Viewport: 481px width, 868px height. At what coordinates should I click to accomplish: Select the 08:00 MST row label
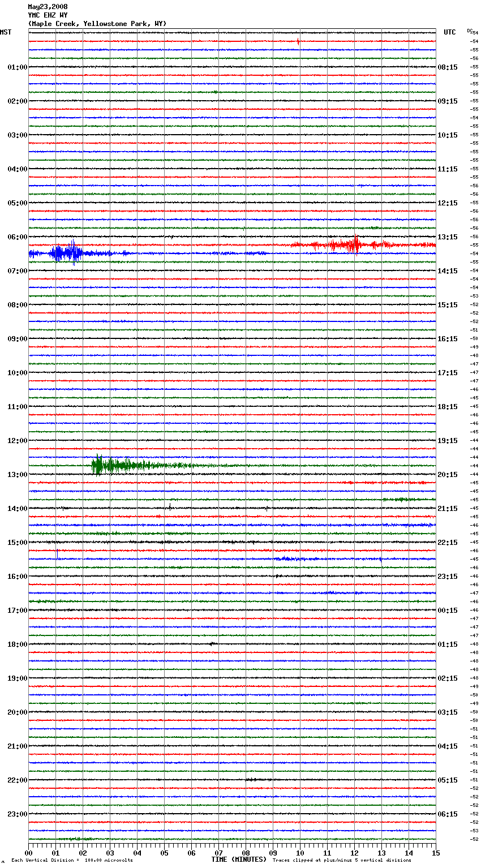(18, 305)
